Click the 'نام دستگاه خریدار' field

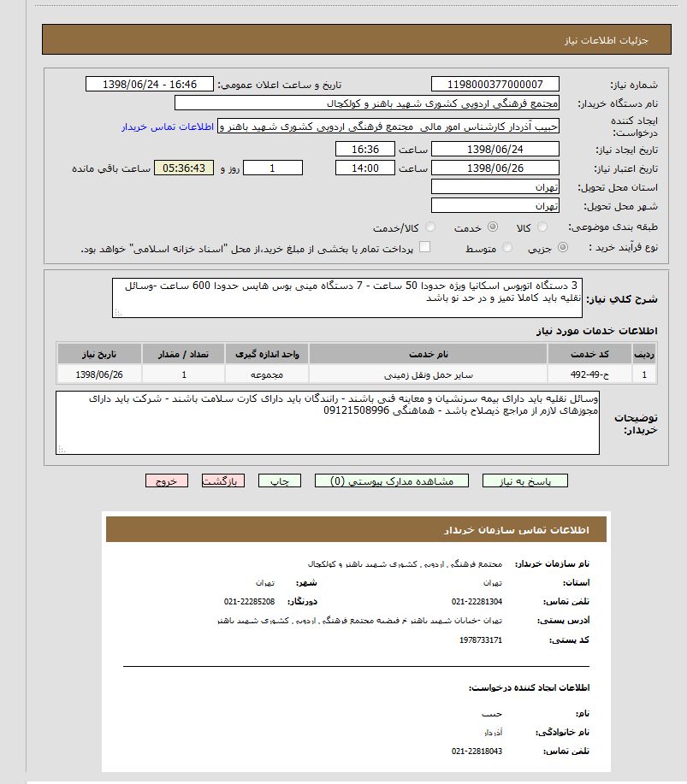point(366,103)
